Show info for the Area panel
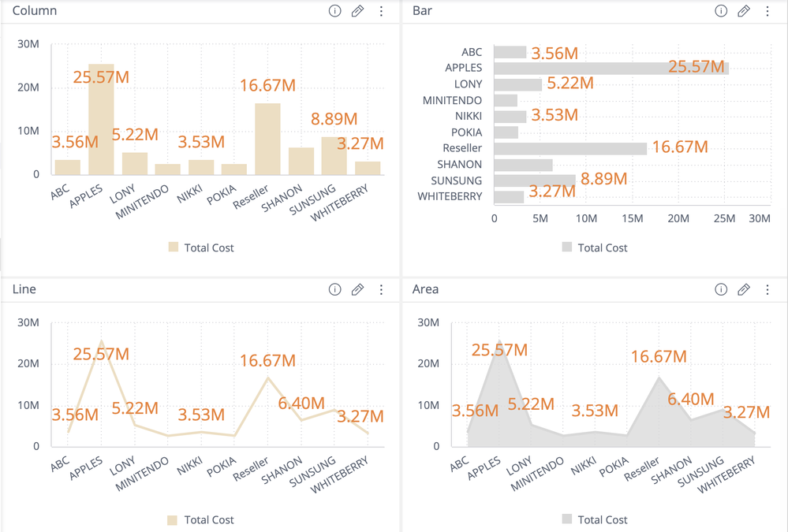This screenshot has height=532, width=788. [x=720, y=289]
